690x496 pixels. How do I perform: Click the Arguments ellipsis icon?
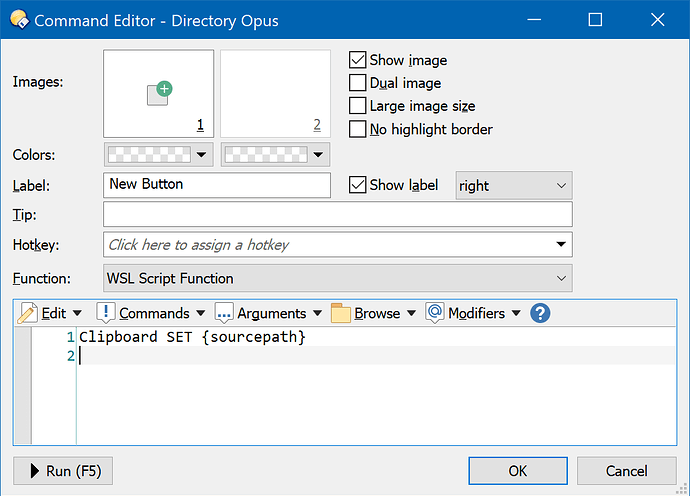pyautogui.click(x=224, y=313)
